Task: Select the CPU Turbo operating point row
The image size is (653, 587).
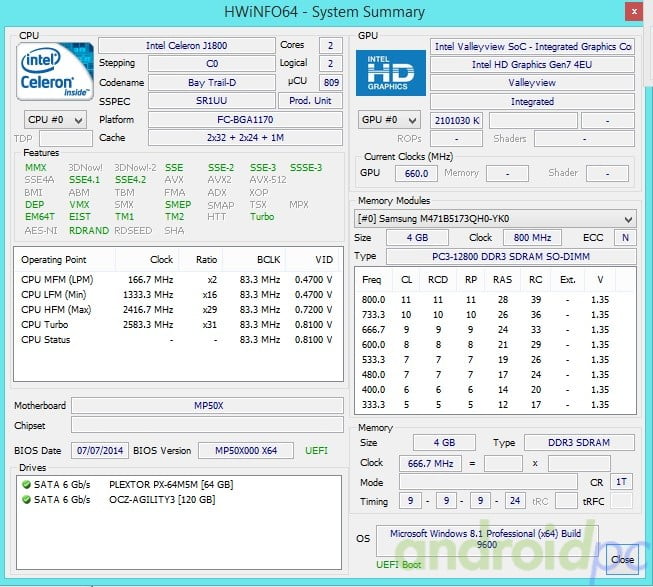Action: click(x=178, y=325)
